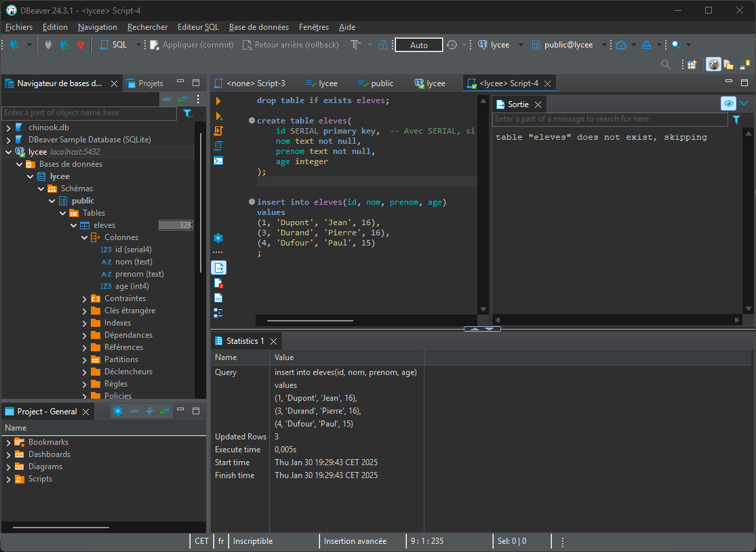
Task: Click the Execute script icon in editor sidebar
Action: [x=218, y=130]
